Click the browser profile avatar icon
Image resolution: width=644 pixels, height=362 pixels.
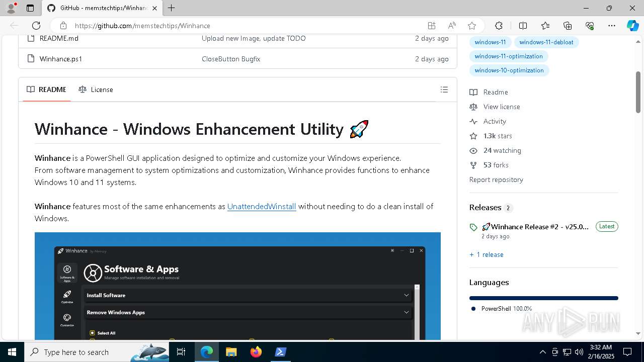[11, 8]
